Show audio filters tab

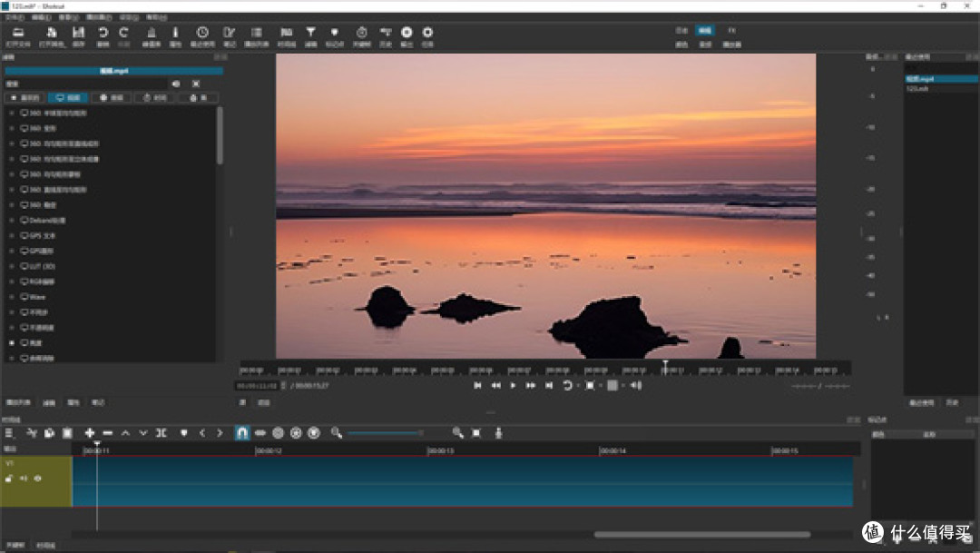tap(112, 97)
